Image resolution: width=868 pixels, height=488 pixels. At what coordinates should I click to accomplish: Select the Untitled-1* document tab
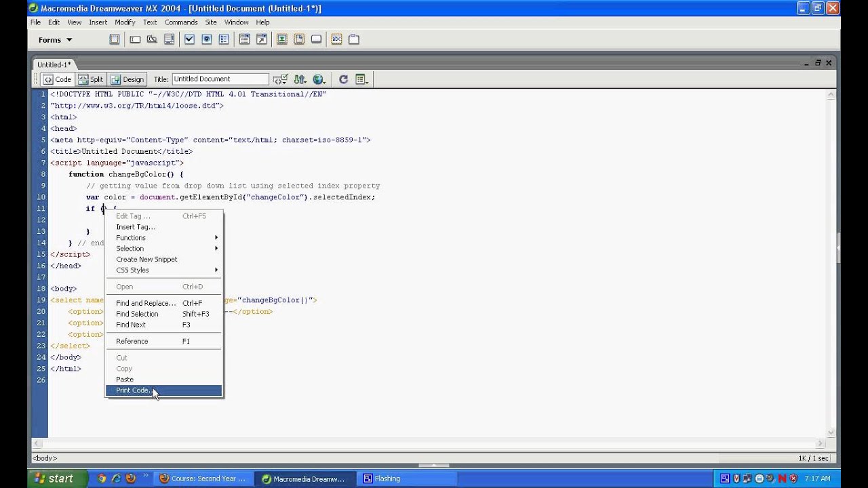coord(54,64)
